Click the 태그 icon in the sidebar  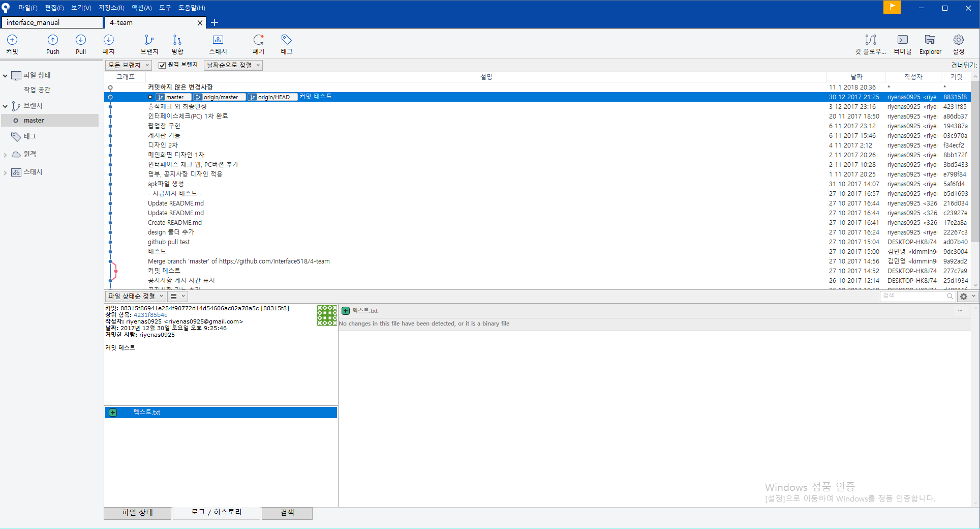(x=16, y=136)
